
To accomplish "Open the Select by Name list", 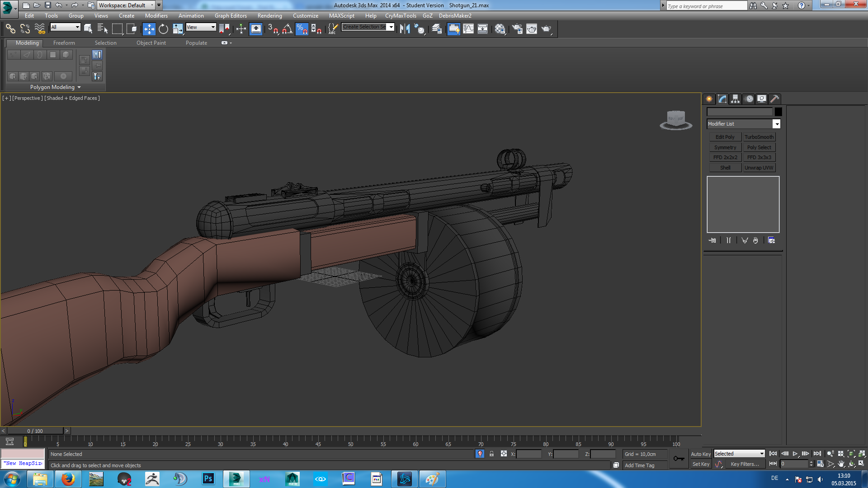I will point(103,29).
